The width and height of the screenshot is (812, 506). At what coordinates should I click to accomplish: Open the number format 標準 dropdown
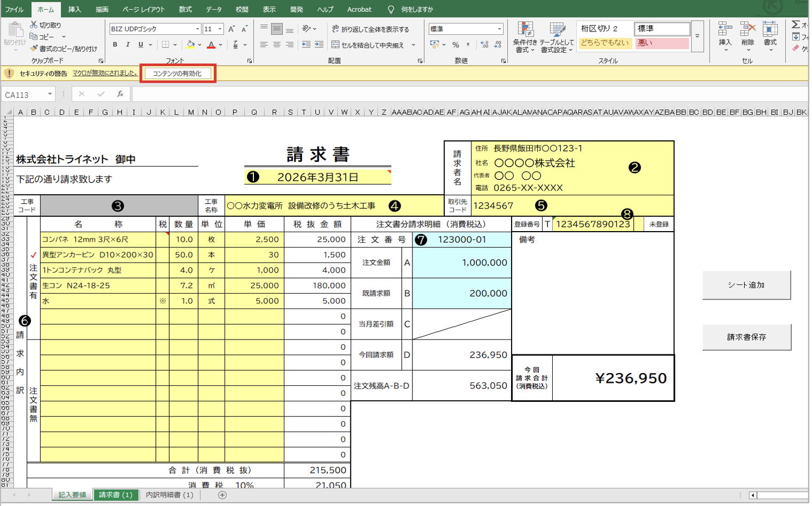pos(499,29)
